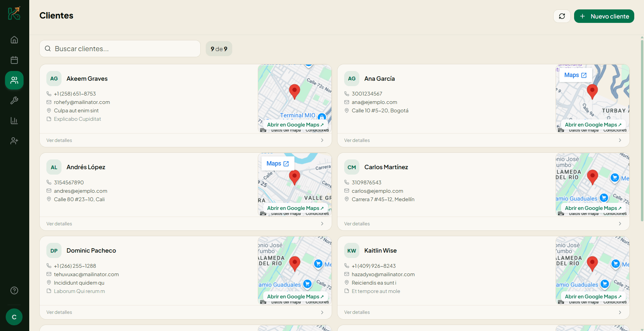Click the email hazadyxo@mailinator.com
The width and height of the screenshot is (644, 331).
tap(383, 274)
